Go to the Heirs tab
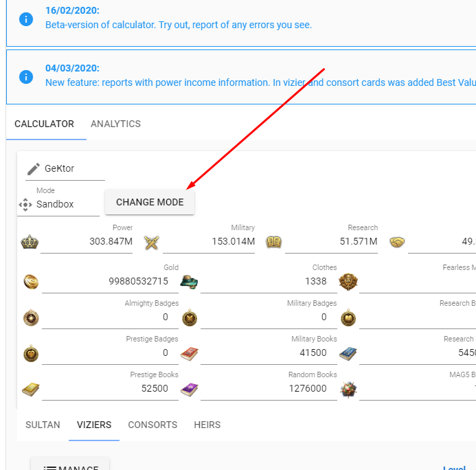Image resolution: width=476 pixels, height=470 pixels. coord(207,425)
